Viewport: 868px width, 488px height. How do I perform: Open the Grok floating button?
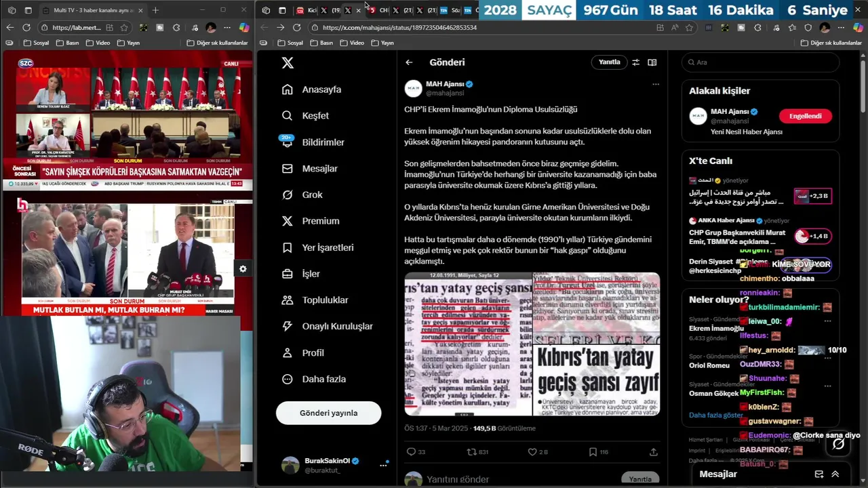click(x=838, y=445)
